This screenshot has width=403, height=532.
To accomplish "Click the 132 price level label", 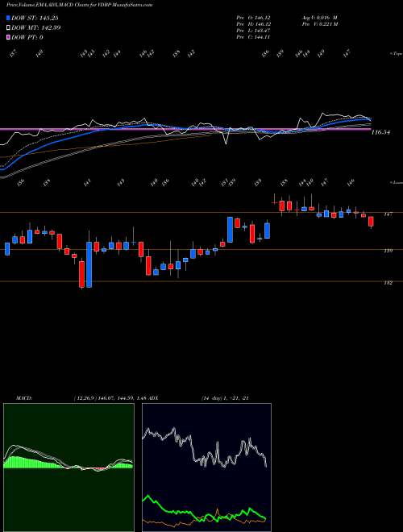I will tap(388, 283).
